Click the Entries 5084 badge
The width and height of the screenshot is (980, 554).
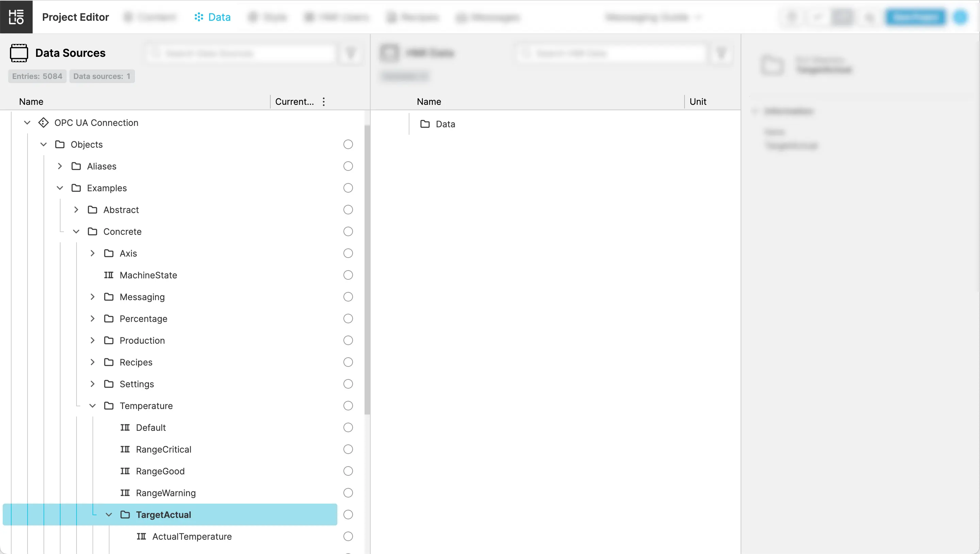point(37,76)
